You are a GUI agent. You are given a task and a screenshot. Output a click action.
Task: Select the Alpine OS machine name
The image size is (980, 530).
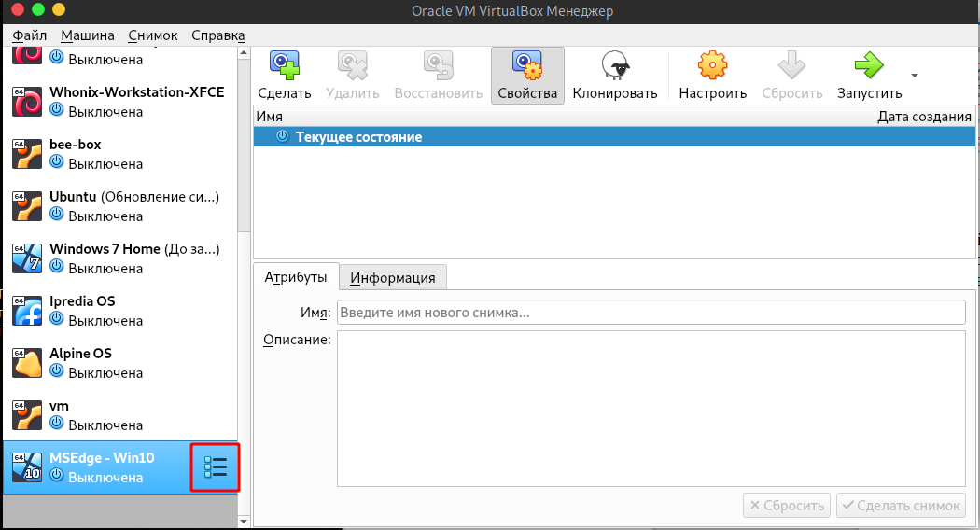(80, 354)
